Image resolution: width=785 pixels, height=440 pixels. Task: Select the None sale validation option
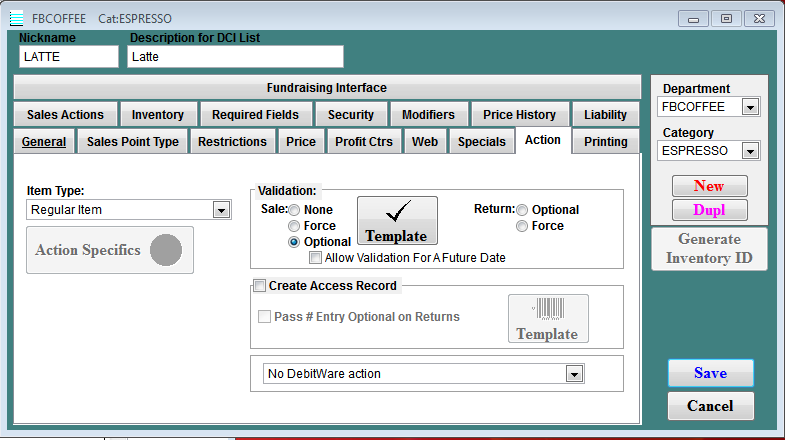pyautogui.click(x=294, y=210)
